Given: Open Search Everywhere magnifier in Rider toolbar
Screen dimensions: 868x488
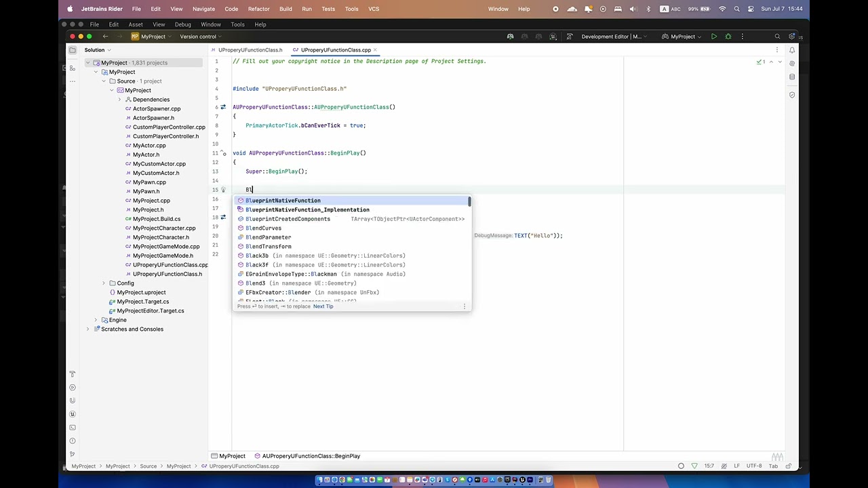Looking at the screenshot, I should (777, 37).
